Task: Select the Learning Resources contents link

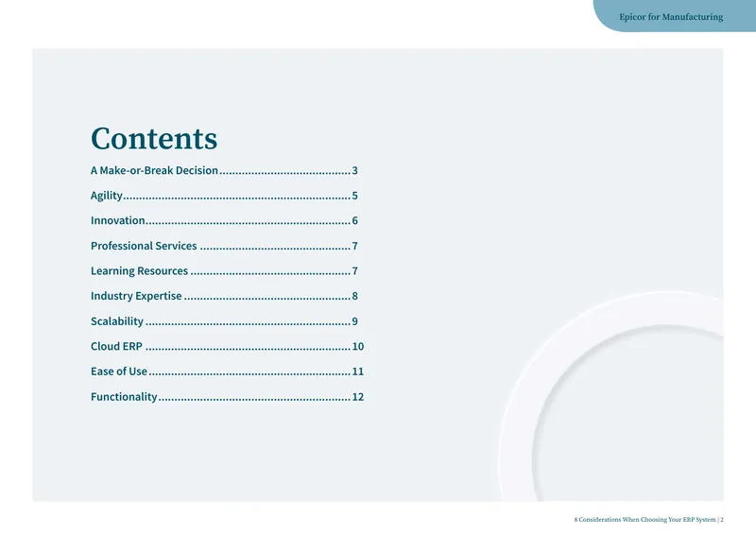Action: click(x=224, y=270)
